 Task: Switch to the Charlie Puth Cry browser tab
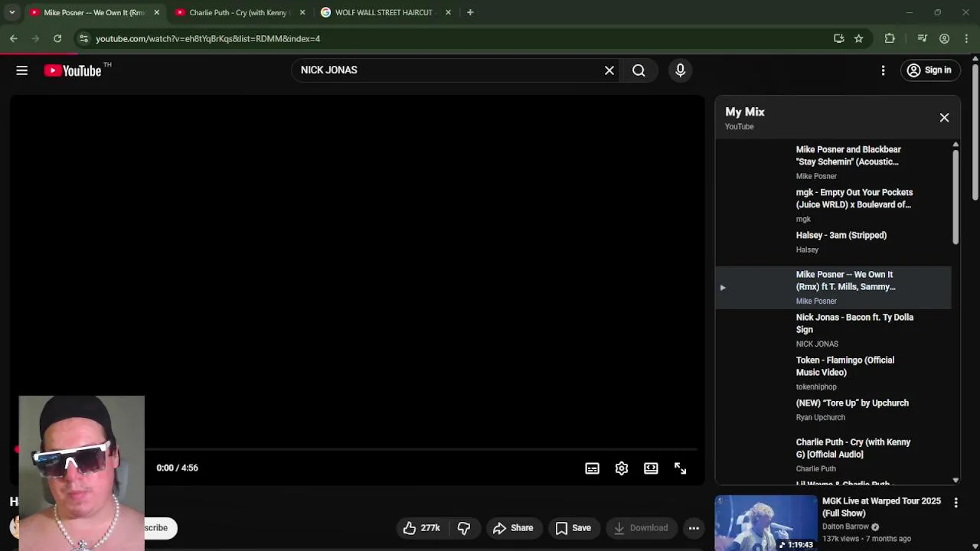coord(238,12)
